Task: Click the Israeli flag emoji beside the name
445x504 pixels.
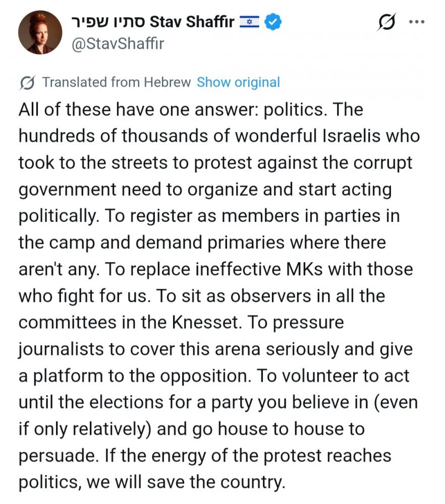Action: [x=250, y=22]
